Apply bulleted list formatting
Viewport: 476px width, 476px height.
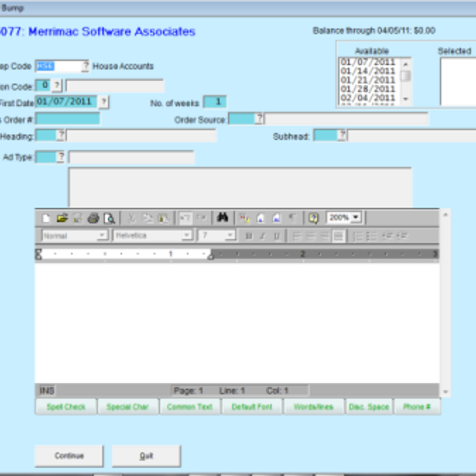click(x=371, y=236)
